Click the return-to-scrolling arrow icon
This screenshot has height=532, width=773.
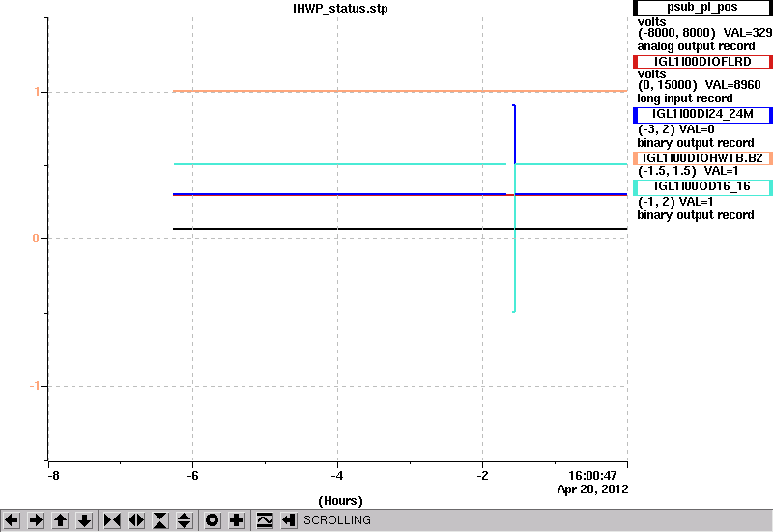(289, 520)
